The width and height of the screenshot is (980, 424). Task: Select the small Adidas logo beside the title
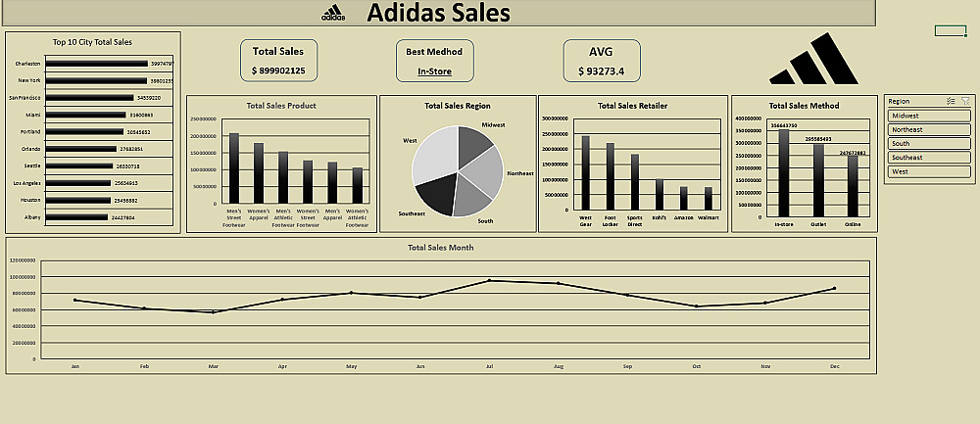pyautogui.click(x=333, y=13)
